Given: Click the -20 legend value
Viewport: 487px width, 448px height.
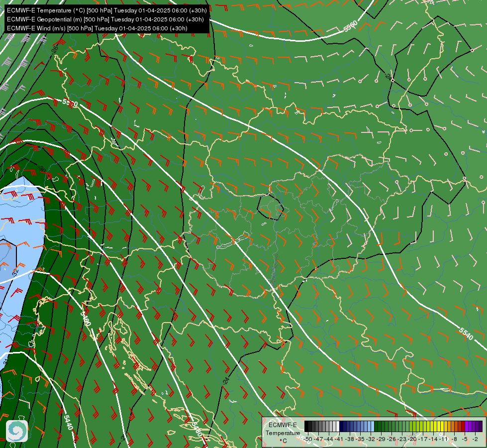Looking at the screenshot, I should tap(412, 439).
